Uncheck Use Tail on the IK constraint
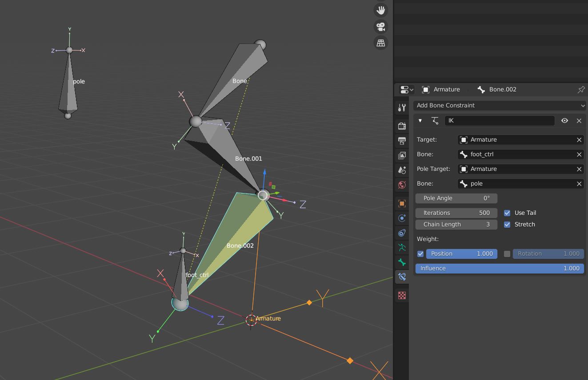This screenshot has height=380, width=588. pos(507,213)
